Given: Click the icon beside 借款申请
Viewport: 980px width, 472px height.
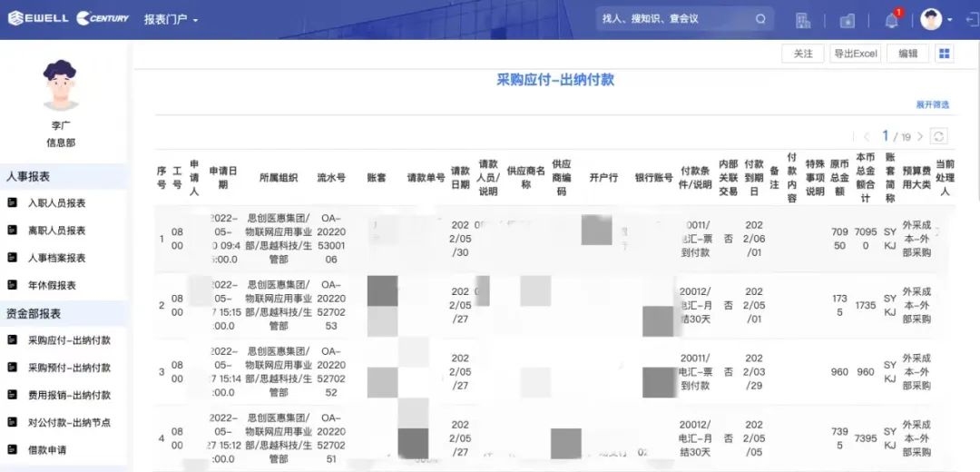Looking at the screenshot, I should 11,449.
